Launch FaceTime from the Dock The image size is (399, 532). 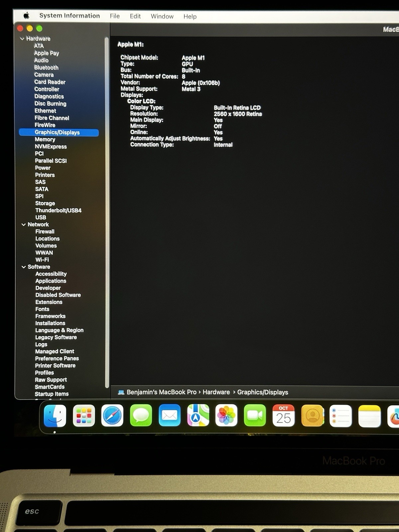coord(255,416)
